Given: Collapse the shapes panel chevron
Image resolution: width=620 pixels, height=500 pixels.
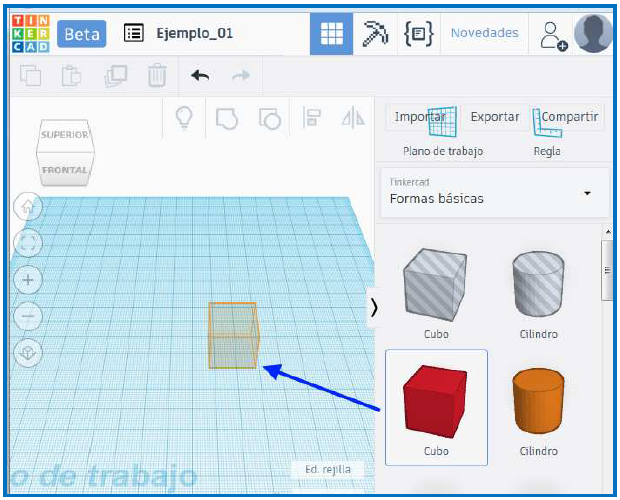Looking at the screenshot, I should click(x=374, y=307).
